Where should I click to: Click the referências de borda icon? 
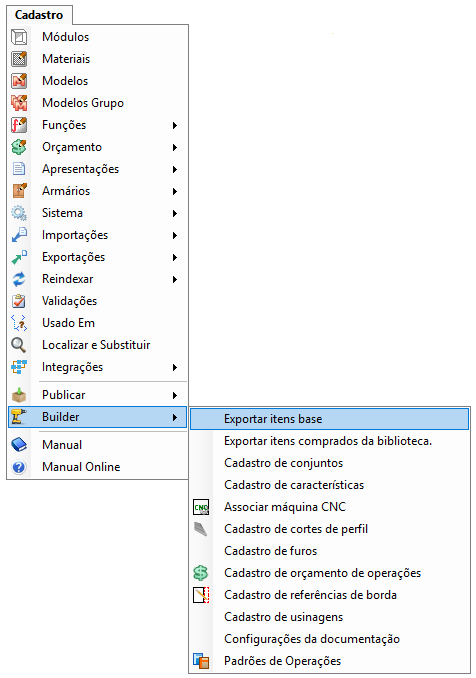(201, 595)
